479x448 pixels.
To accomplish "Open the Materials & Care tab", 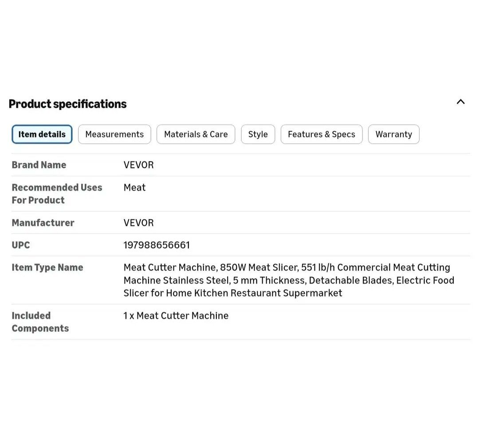I will (x=196, y=134).
